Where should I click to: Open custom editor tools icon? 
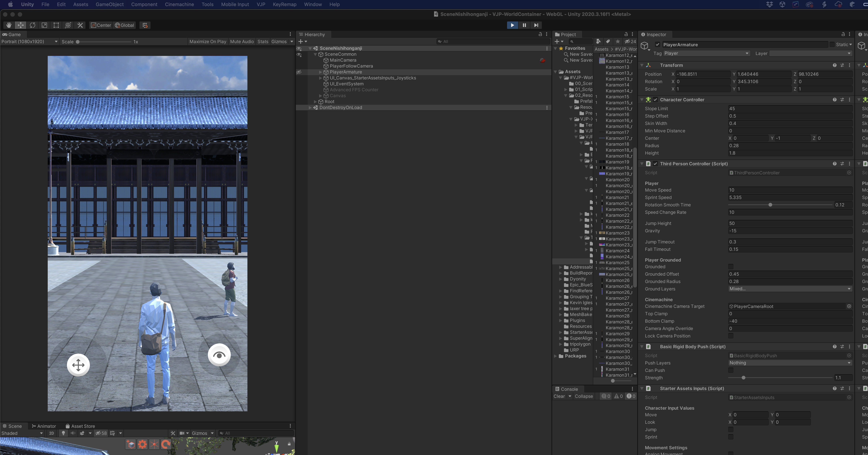(80, 25)
